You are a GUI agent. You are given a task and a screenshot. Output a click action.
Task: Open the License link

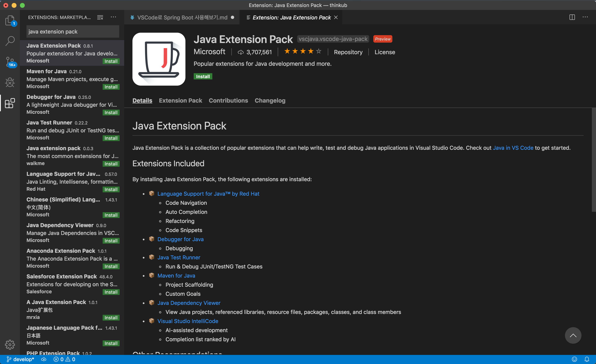(x=385, y=52)
